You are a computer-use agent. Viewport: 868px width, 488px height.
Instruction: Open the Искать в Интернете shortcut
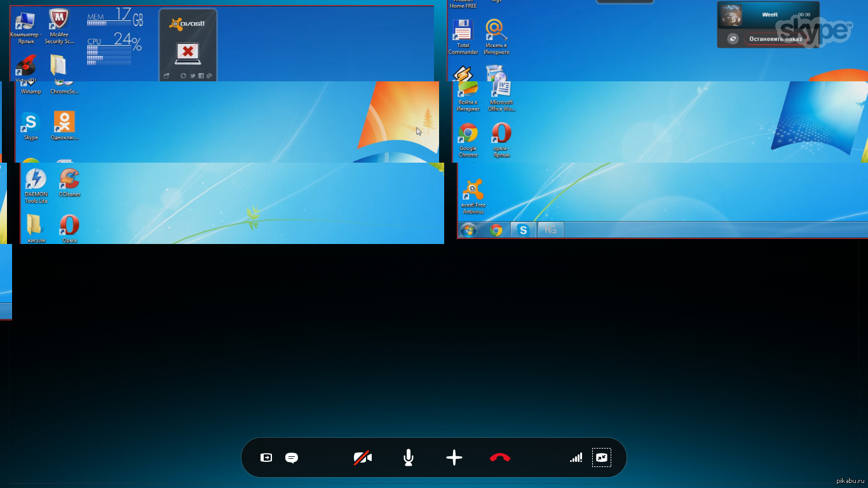[496, 37]
